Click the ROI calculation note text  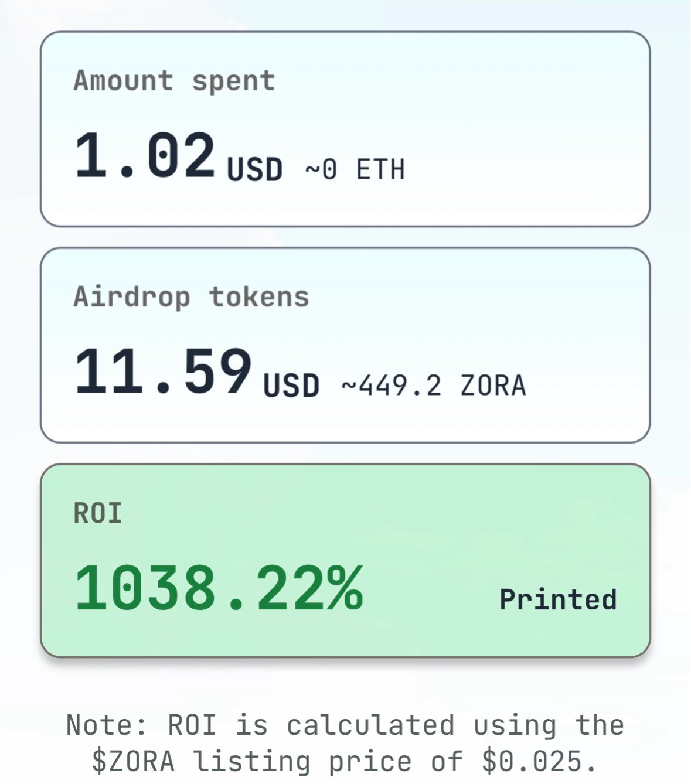tap(345, 743)
